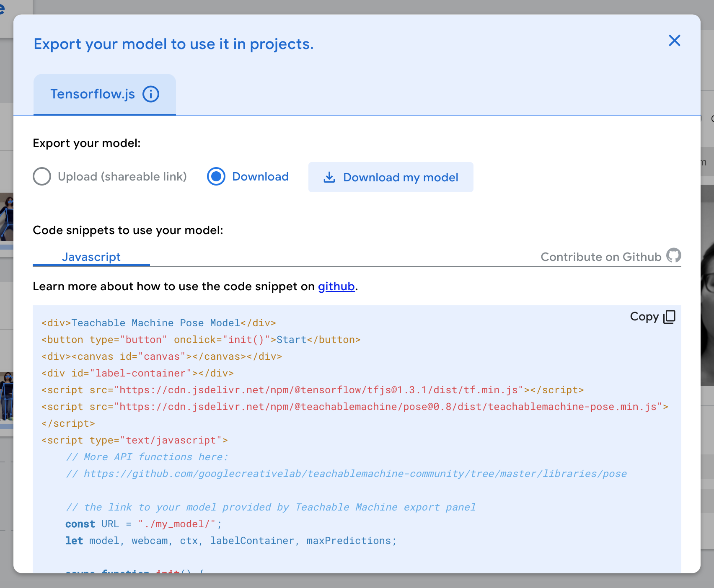The height and width of the screenshot is (588, 714).
Task: Select the Download radio button
Action: [216, 177]
